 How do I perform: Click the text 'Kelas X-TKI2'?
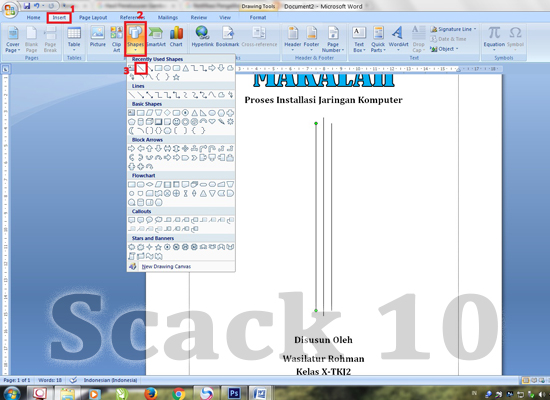(x=323, y=372)
